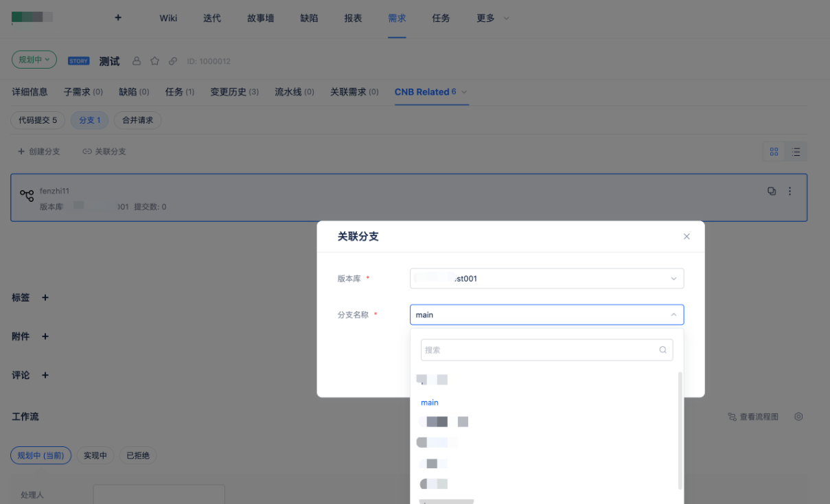The image size is (830, 504).
Task: Select the 实现中 workflow state
Action: click(x=95, y=455)
